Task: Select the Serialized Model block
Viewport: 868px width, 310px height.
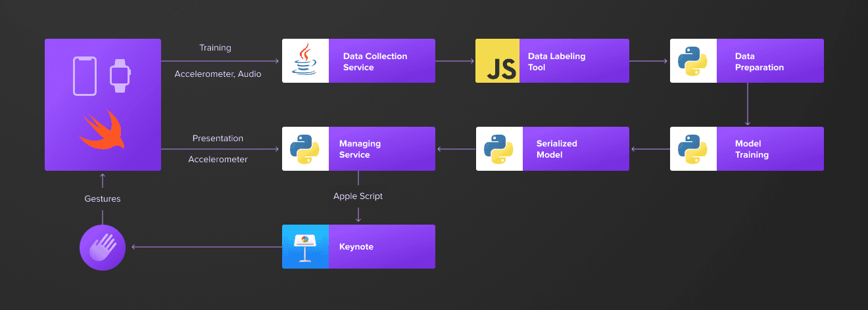Action: pos(552,148)
